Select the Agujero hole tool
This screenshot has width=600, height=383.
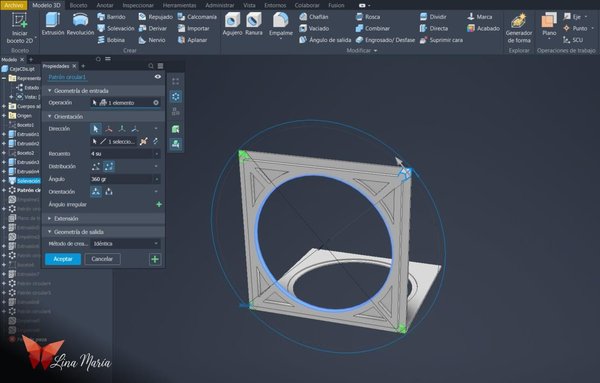[x=232, y=24]
